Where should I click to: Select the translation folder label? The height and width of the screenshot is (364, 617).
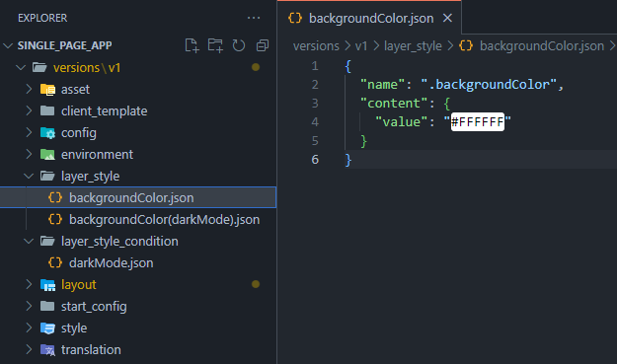coord(91,349)
